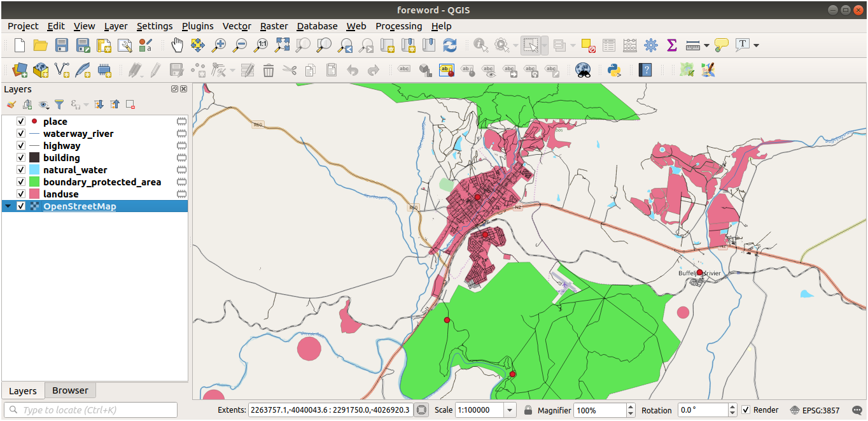Select the Pan Map tool
The image size is (868, 421).
click(177, 45)
